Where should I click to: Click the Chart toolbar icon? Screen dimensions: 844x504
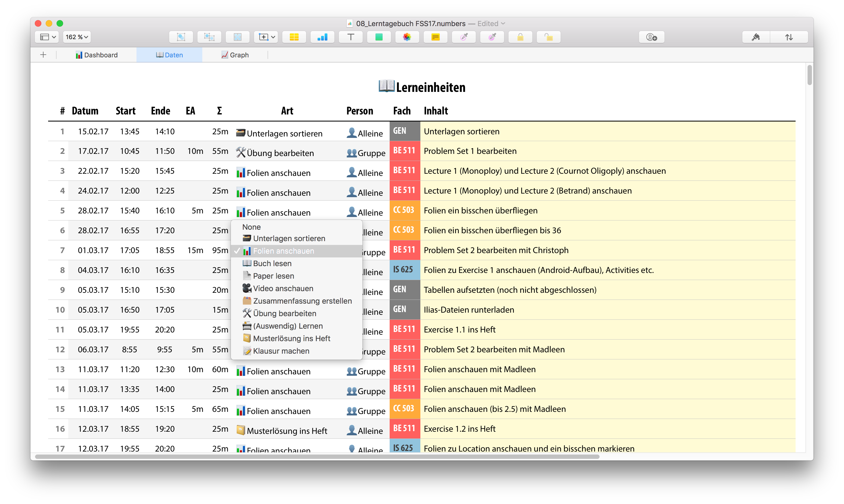[322, 37]
